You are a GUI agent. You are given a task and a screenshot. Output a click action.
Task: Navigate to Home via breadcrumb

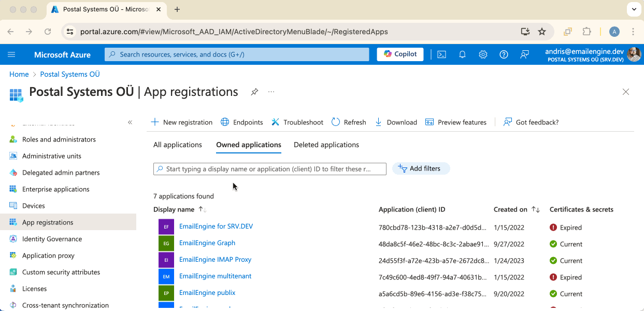point(19,74)
